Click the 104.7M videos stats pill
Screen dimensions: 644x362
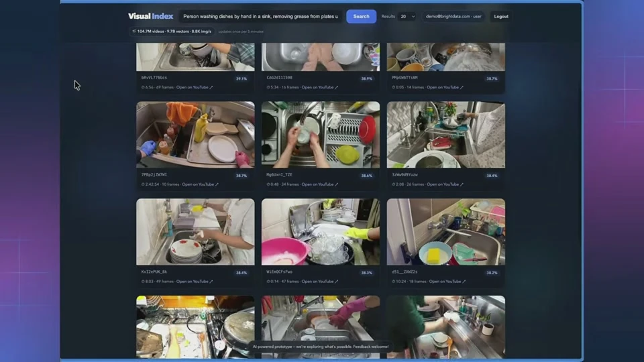pyautogui.click(x=172, y=32)
